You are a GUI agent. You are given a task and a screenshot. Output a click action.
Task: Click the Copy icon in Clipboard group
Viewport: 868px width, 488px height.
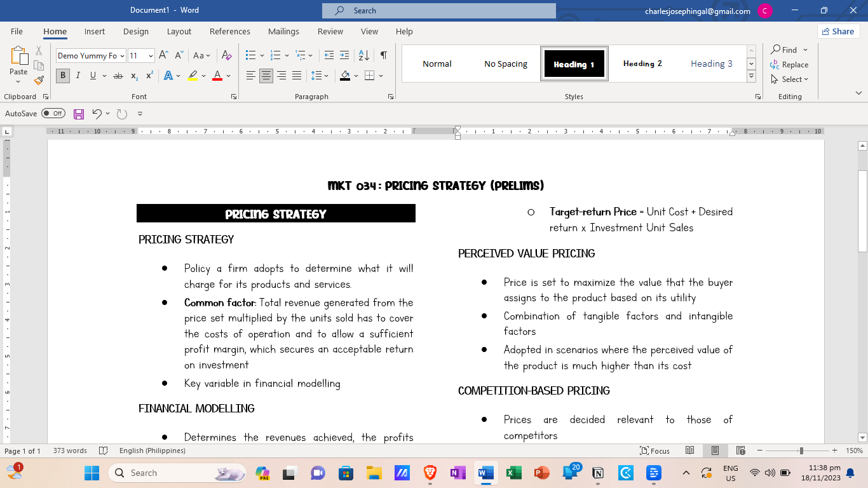coord(39,65)
